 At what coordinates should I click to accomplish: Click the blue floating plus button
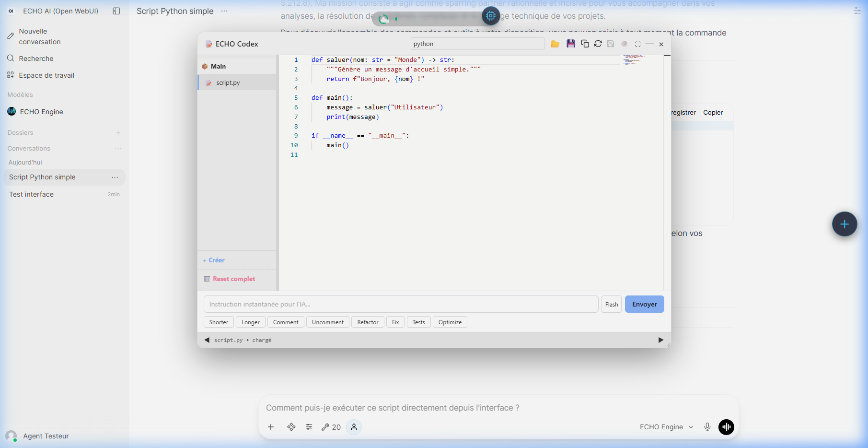tap(845, 224)
